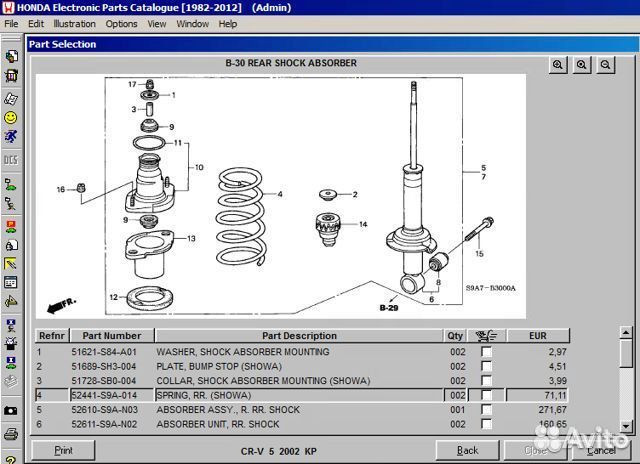The width and height of the screenshot is (640, 464).
Task: Click the running figure sidebar icon
Action: click(10, 137)
